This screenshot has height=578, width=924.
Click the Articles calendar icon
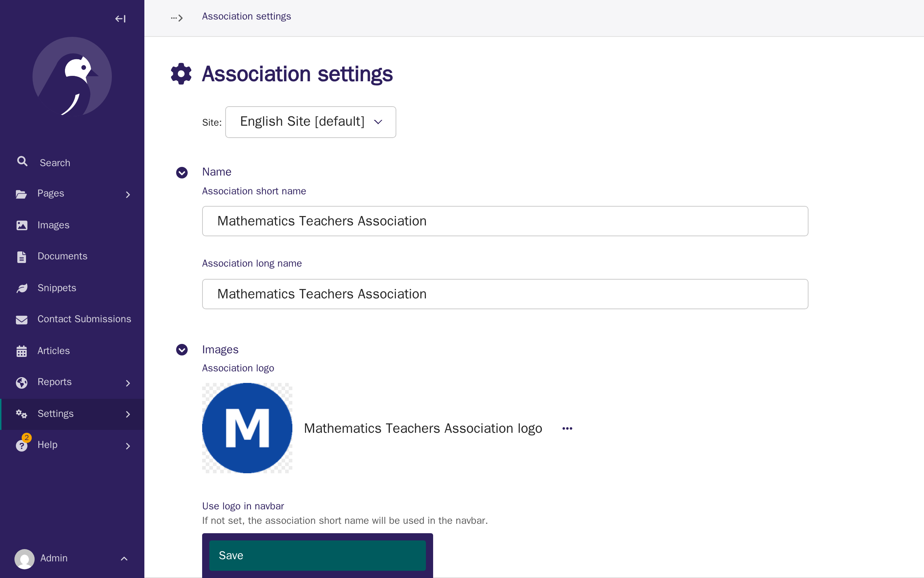[22, 351]
